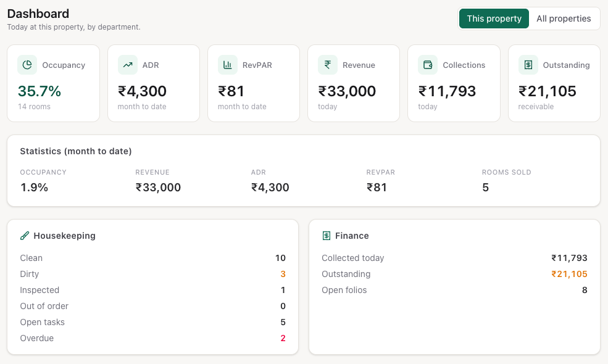
Task: Switch to This property view
Action: (494, 19)
